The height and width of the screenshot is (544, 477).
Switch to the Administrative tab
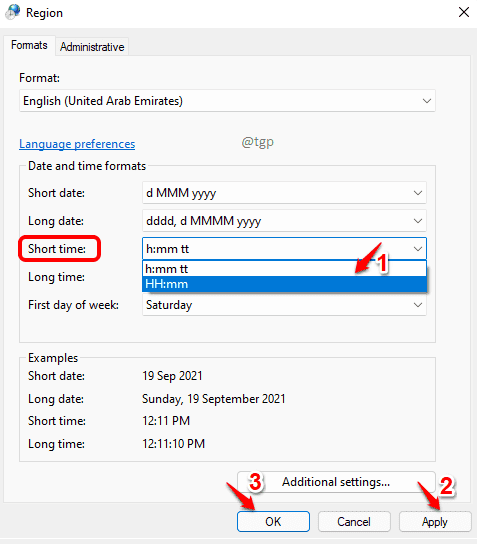coord(92,46)
